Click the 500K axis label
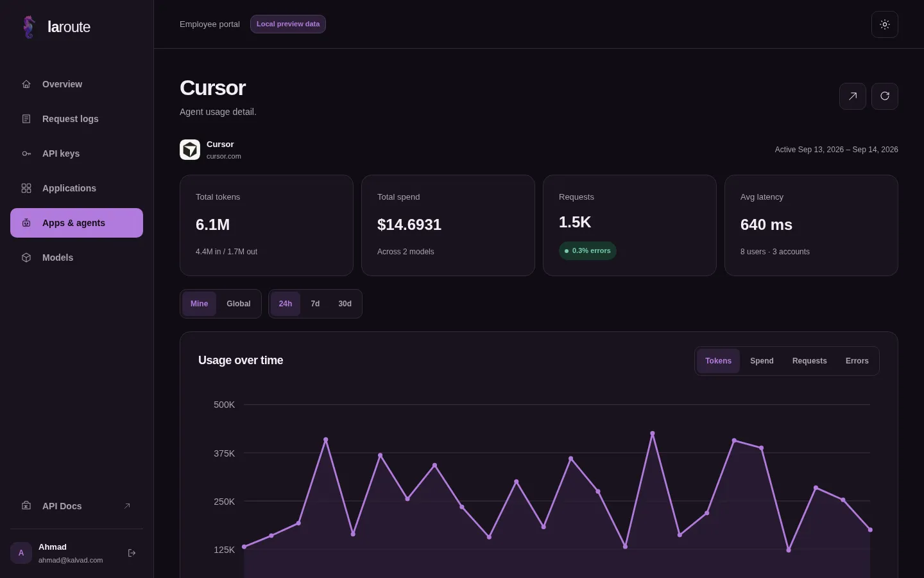 (x=225, y=405)
